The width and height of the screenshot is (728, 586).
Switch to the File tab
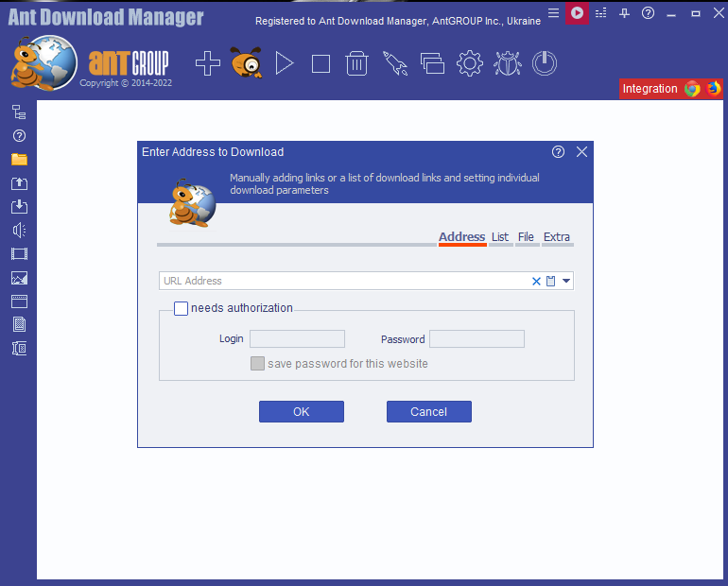(x=526, y=237)
